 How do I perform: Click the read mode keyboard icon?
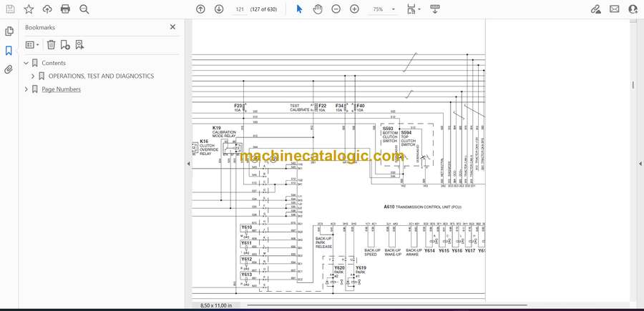(x=435, y=9)
